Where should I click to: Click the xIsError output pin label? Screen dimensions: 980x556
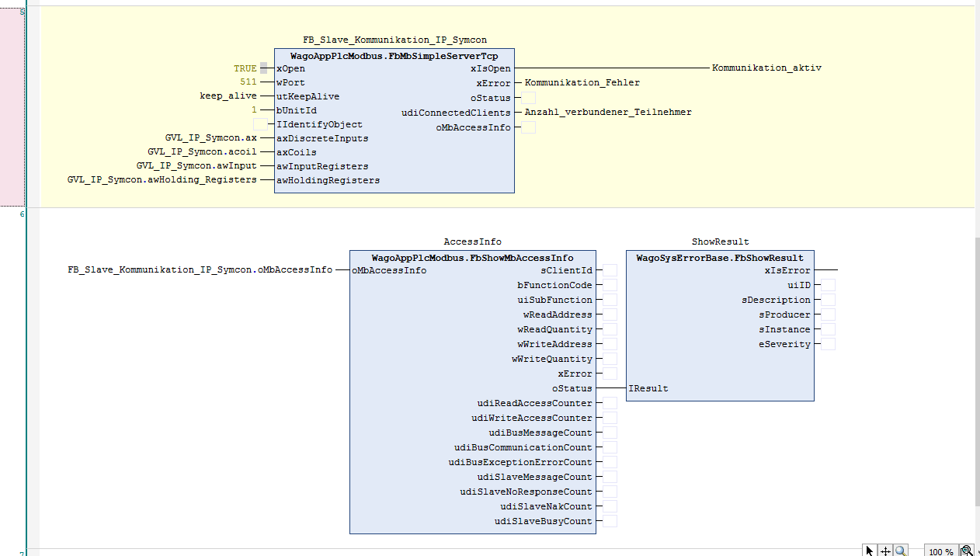(787, 270)
